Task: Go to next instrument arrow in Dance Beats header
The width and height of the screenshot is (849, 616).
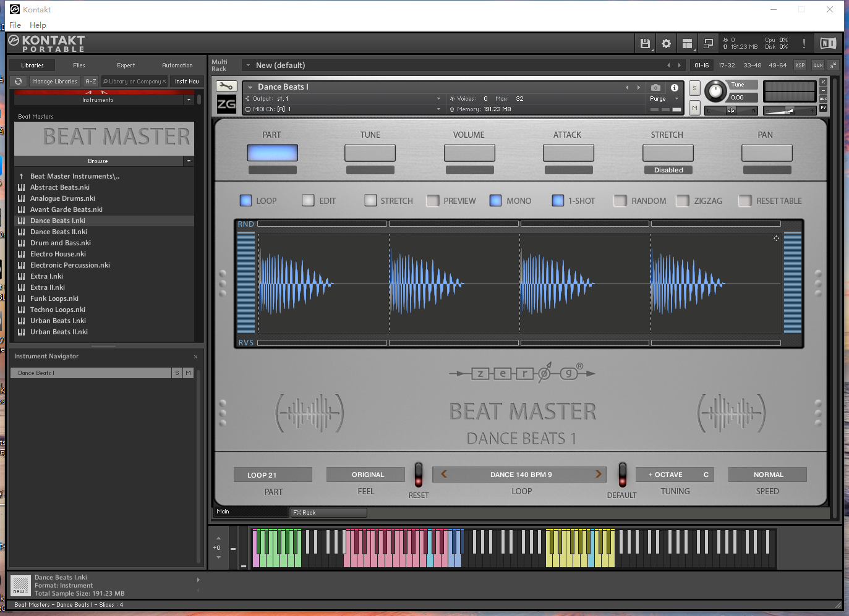Action: [x=639, y=87]
